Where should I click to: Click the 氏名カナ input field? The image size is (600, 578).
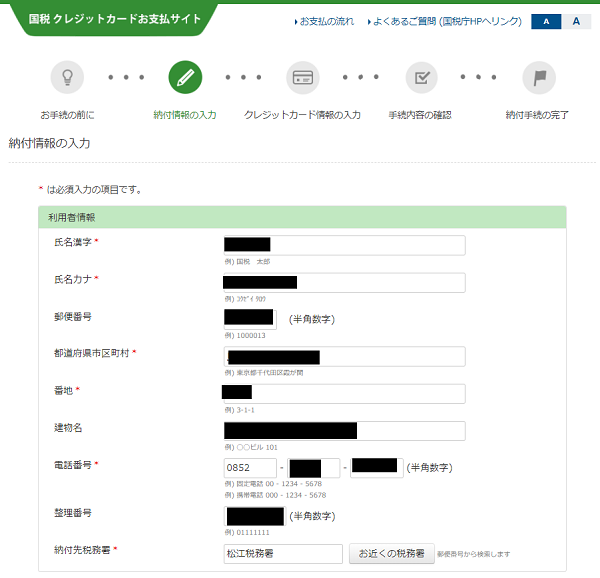tap(344, 283)
